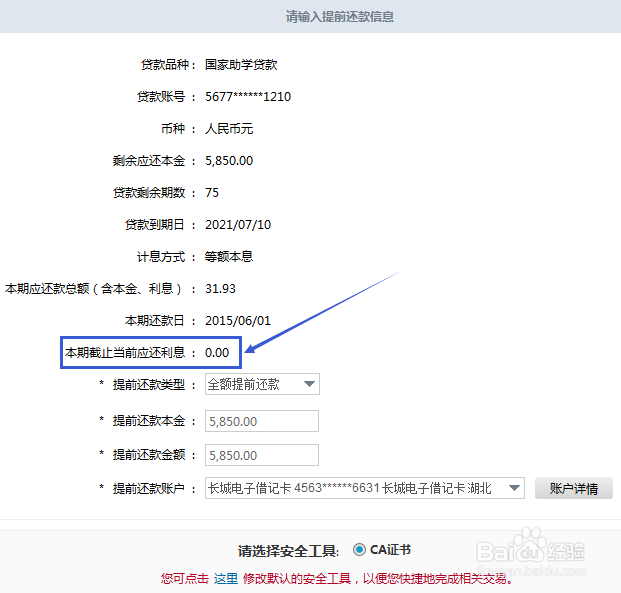Select the CA证书 security tool radio button
This screenshot has width=621, height=593.
(x=359, y=549)
